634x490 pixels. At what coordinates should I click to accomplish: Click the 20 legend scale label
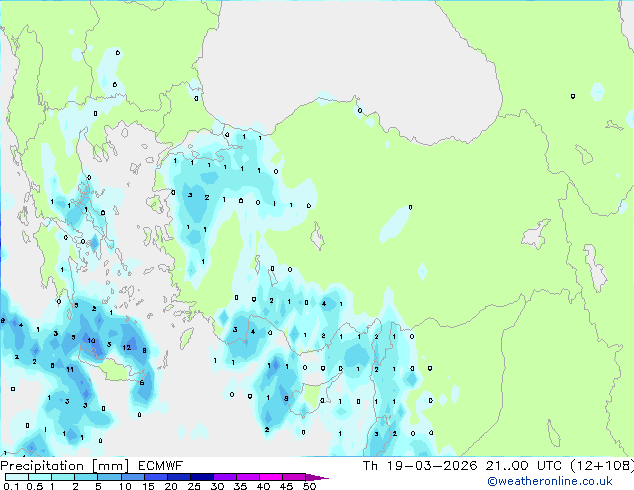coord(171,486)
